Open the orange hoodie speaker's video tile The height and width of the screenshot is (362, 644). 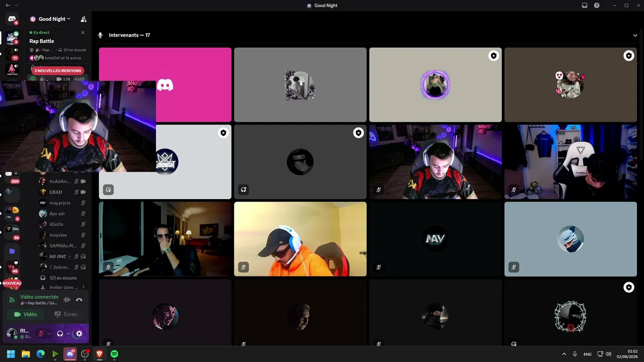point(300,239)
